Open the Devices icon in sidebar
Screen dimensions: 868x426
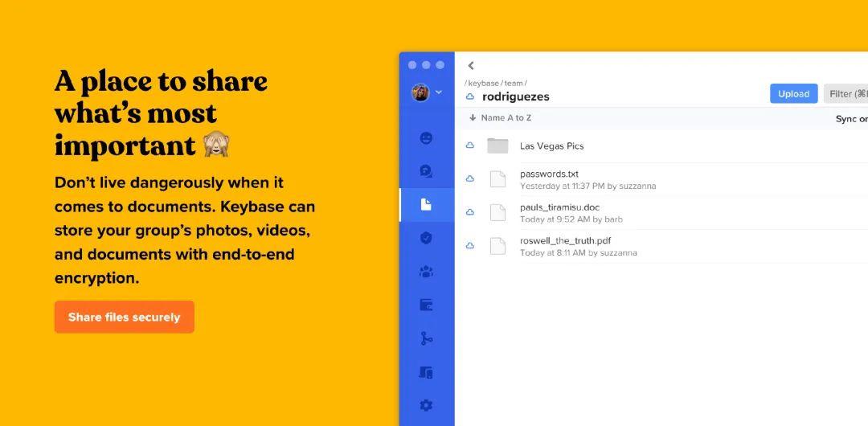[x=426, y=372]
